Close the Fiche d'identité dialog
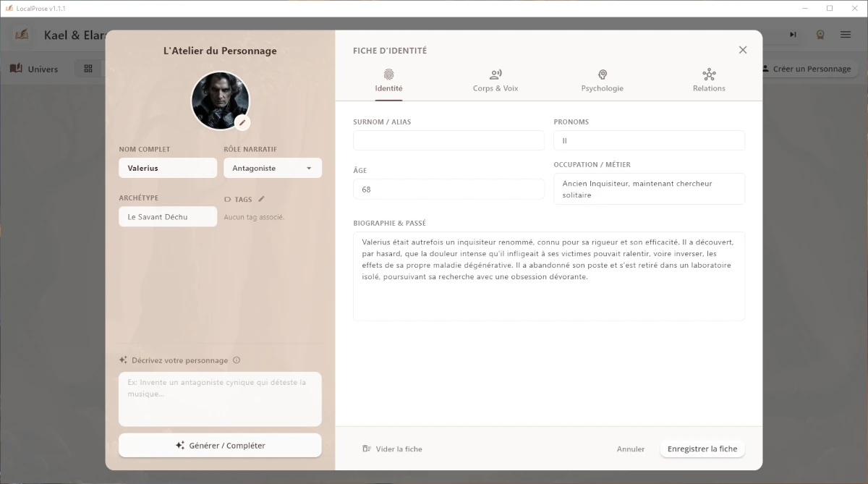The height and width of the screenshot is (484, 868). [x=742, y=50]
